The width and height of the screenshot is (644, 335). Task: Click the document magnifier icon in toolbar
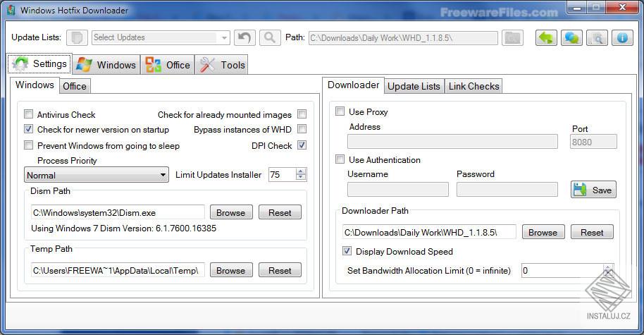(x=597, y=38)
